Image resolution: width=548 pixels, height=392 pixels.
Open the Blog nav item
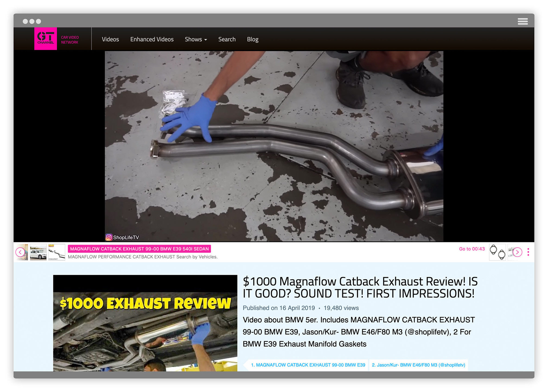click(253, 39)
